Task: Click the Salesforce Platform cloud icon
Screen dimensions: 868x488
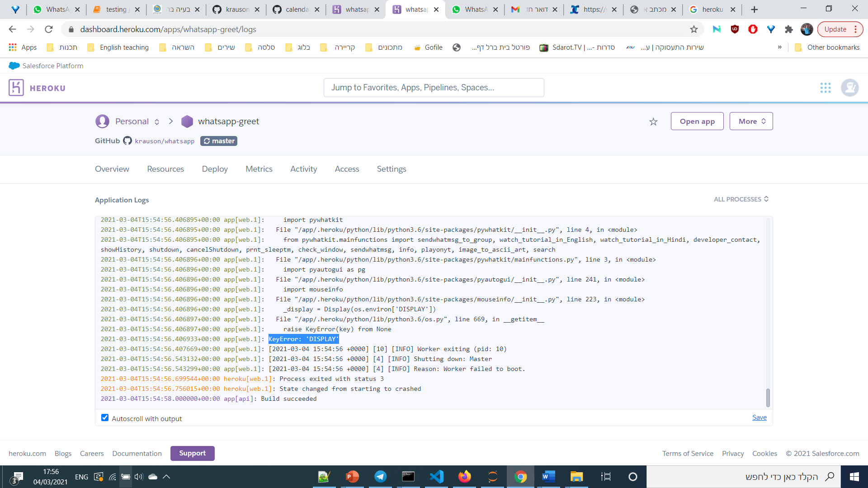Action: pyautogui.click(x=14, y=66)
